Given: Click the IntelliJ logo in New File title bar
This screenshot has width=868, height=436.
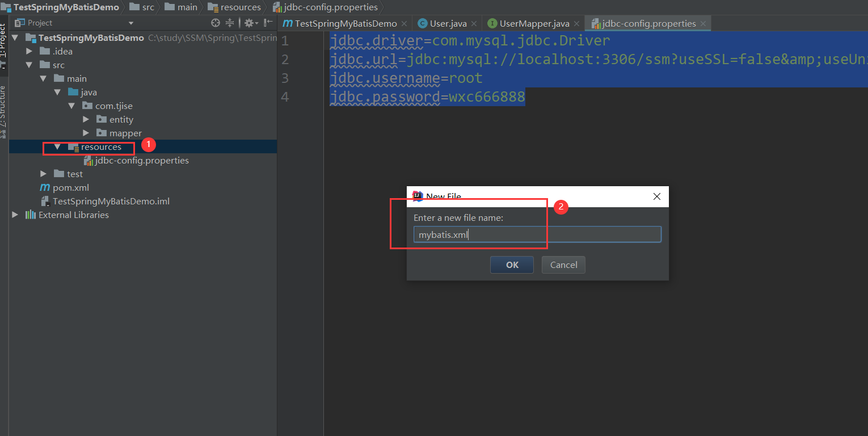Looking at the screenshot, I should point(418,196).
